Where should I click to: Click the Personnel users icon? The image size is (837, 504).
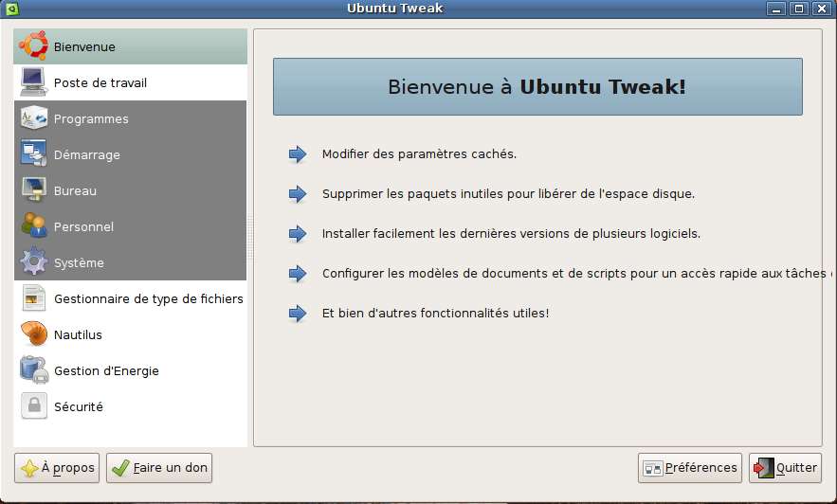coord(33,225)
